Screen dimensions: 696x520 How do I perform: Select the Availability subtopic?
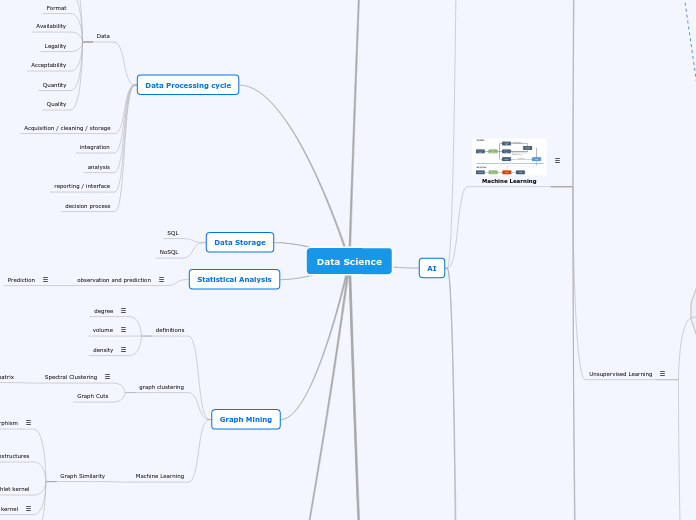click(x=51, y=26)
